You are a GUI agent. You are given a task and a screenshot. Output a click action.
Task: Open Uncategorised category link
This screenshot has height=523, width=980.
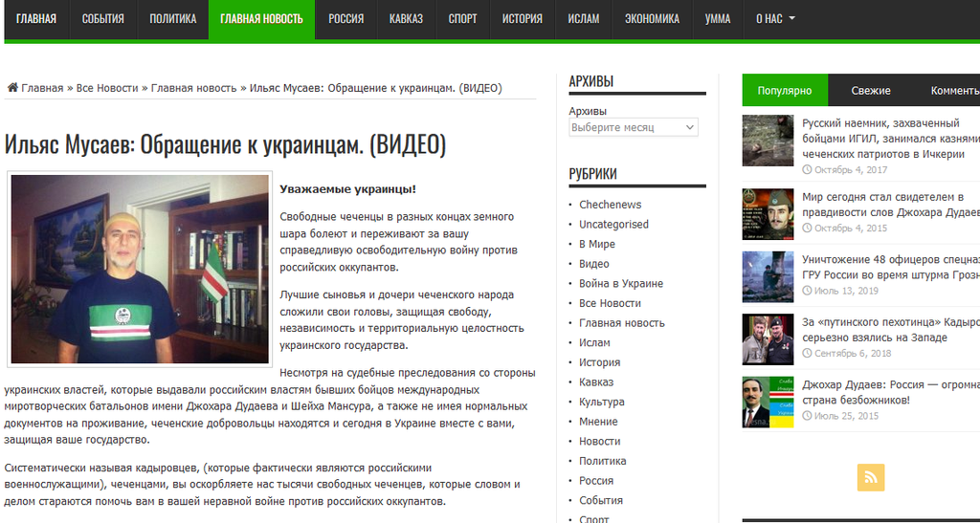tap(613, 224)
